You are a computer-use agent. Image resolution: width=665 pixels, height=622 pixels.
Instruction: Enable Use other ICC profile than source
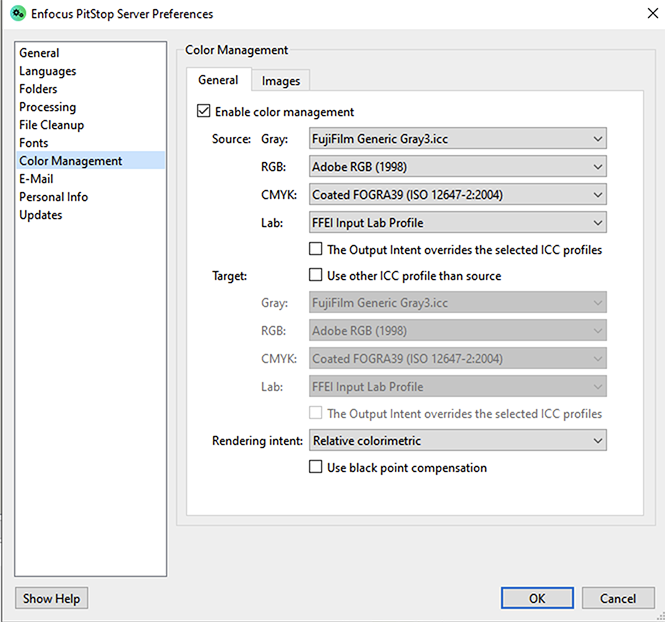(316, 275)
